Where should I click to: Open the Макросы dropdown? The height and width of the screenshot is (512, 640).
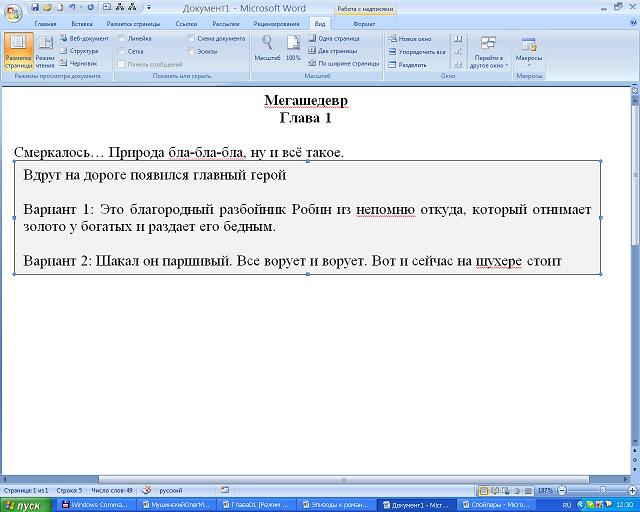pos(528,50)
